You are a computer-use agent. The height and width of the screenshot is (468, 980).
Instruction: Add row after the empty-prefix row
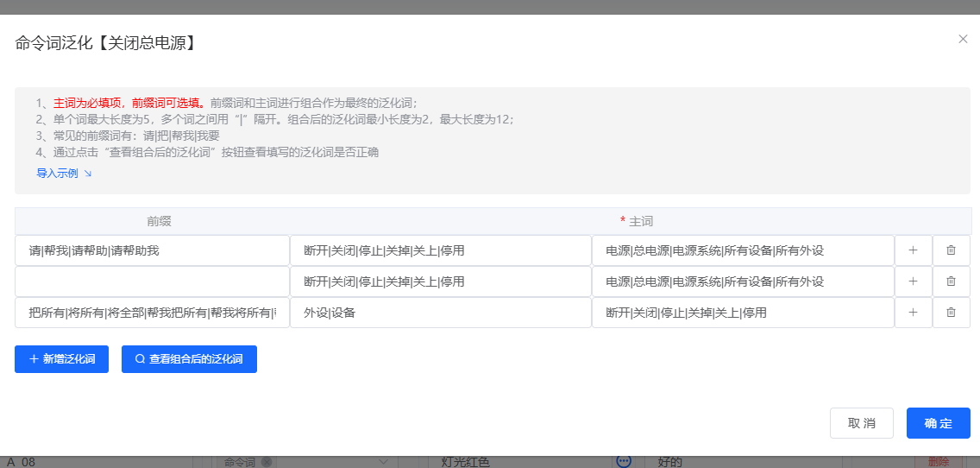pos(913,281)
